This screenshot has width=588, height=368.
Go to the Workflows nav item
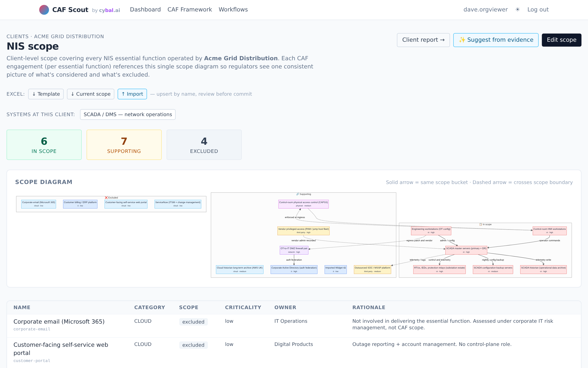coord(233,10)
